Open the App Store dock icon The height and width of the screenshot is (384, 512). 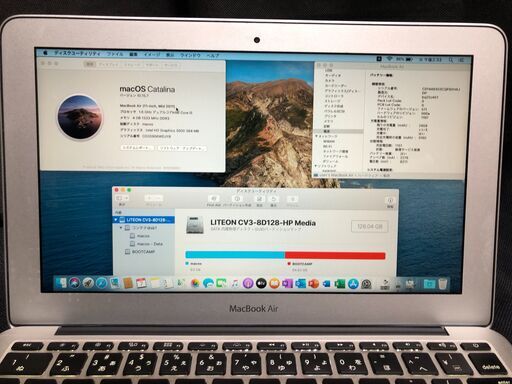click(x=353, y=284)
